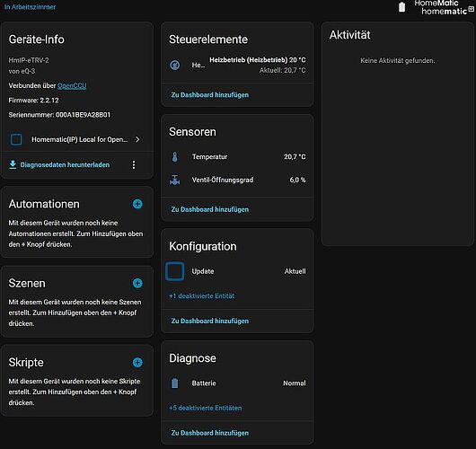Open the In Arbeitszimmer area link

tap(30, 7)
